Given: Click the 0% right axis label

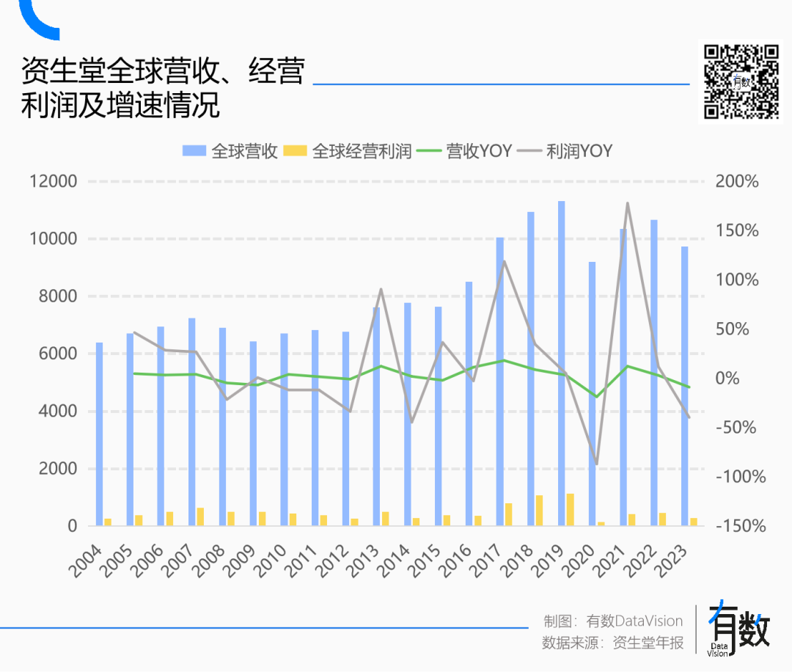Looking at the screenshot, I should [x=727, y=378].
